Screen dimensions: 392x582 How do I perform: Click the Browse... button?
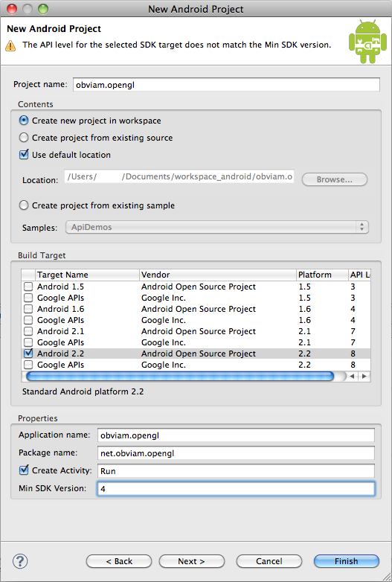click(x=335, y=179)
